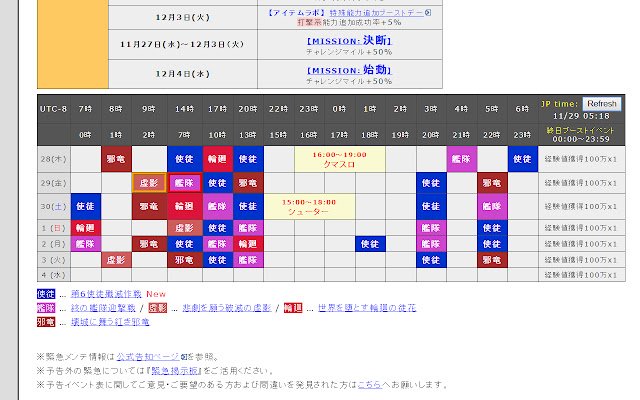Select the 邪竜 cell at 5時 on 29(金)
Viewport: 640px width, 400px height.
click(x=492, y=183)
